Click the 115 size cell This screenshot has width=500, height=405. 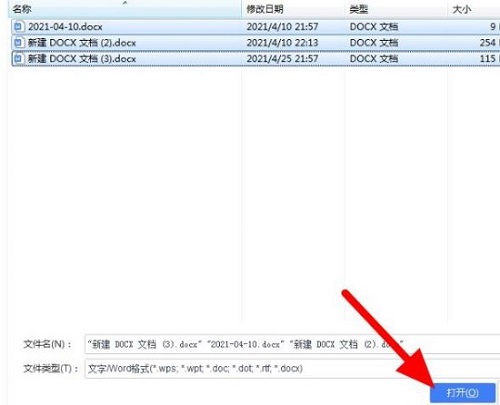[488, 59]
